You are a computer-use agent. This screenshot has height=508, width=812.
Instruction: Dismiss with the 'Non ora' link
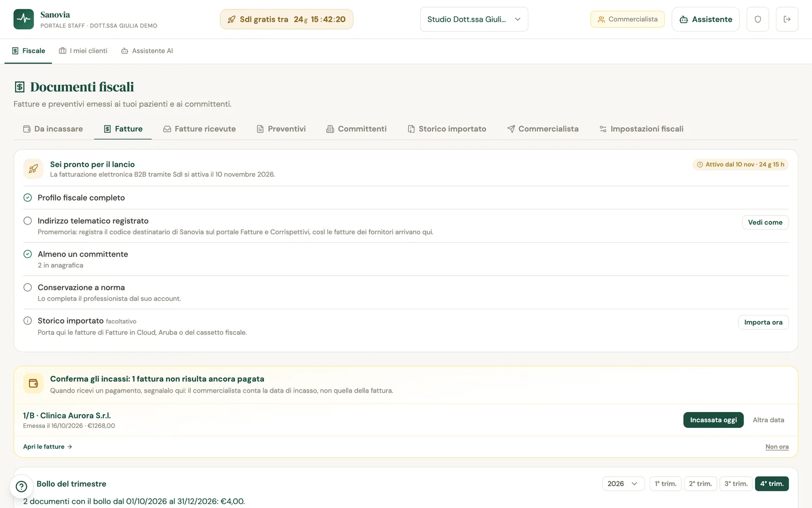pyautogui.click(x=777, y=447)
